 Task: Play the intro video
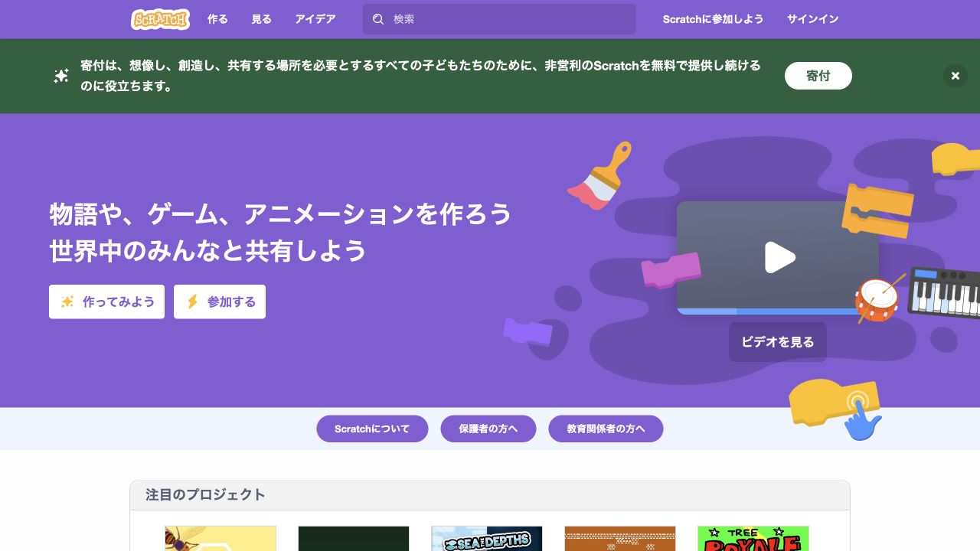(780, 257)
